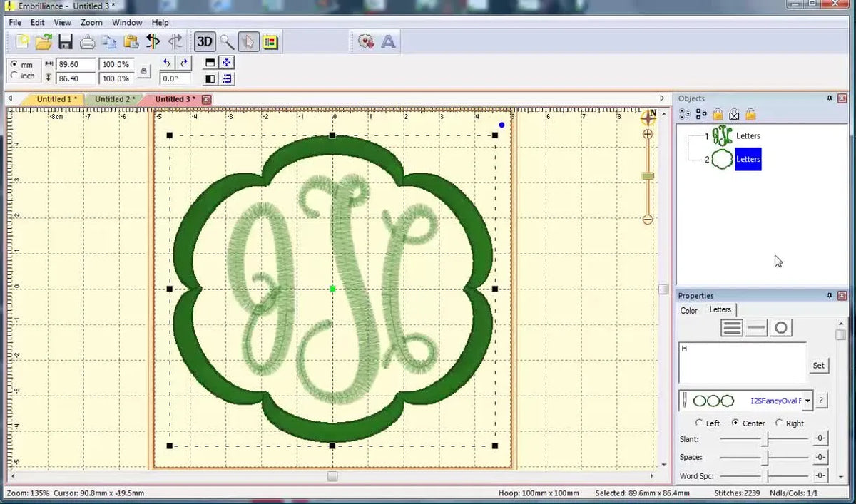Viewport: 856px width, 504px height.
Task: Click the align objects icon
Action: [227, 78]
